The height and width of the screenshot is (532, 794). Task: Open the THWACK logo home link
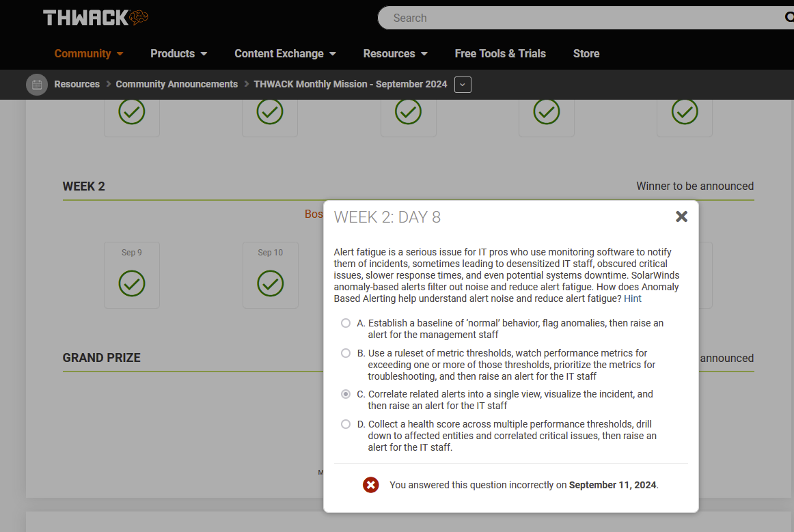pyautogui.click(x=96, y=18)
